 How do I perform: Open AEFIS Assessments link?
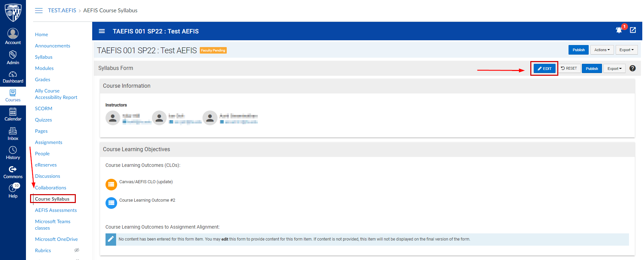56,210
